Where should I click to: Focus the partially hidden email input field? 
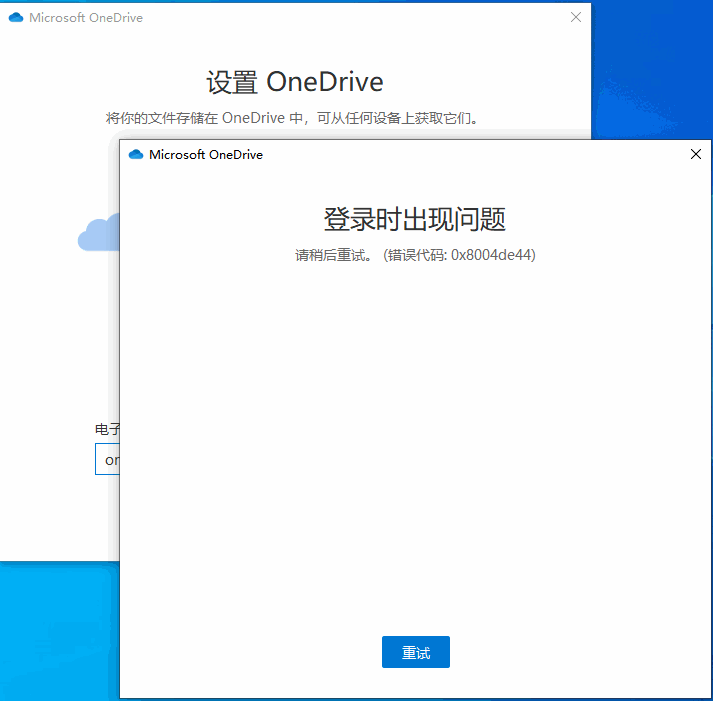[x=107, y=459]
